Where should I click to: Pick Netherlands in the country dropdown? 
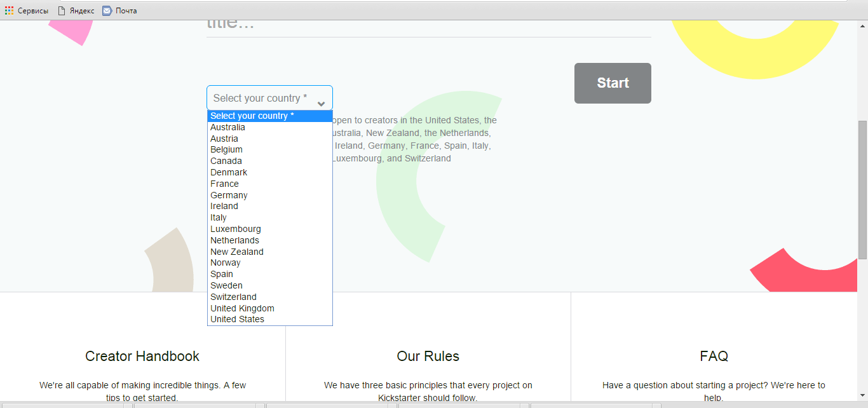pos(269,240)
